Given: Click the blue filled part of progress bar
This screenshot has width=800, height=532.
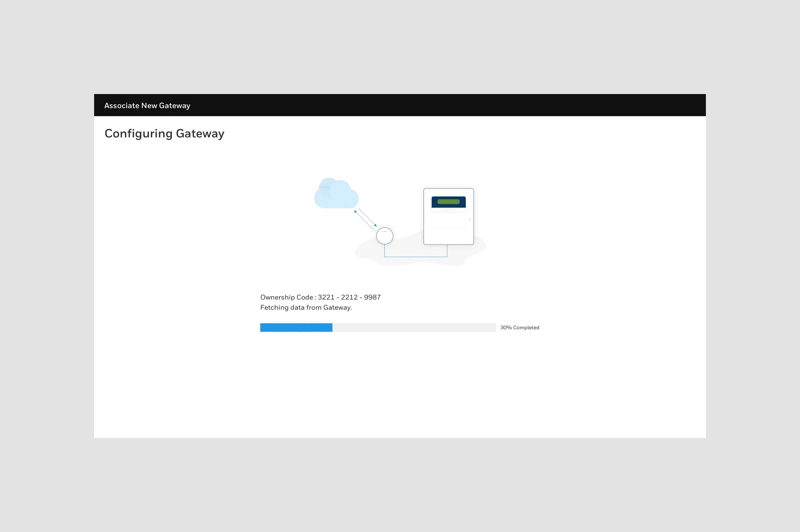Looking at the screenshot, I should click(x=296, y=327).
